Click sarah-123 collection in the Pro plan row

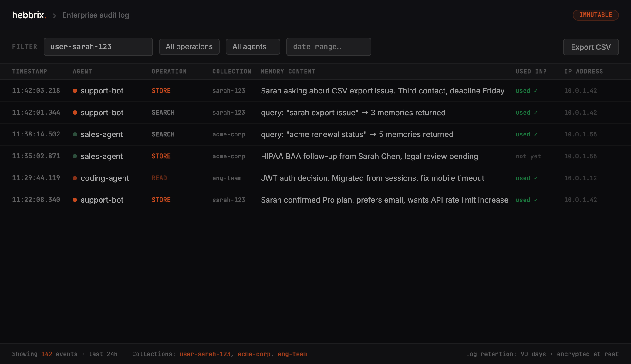[x=228, y=200]
